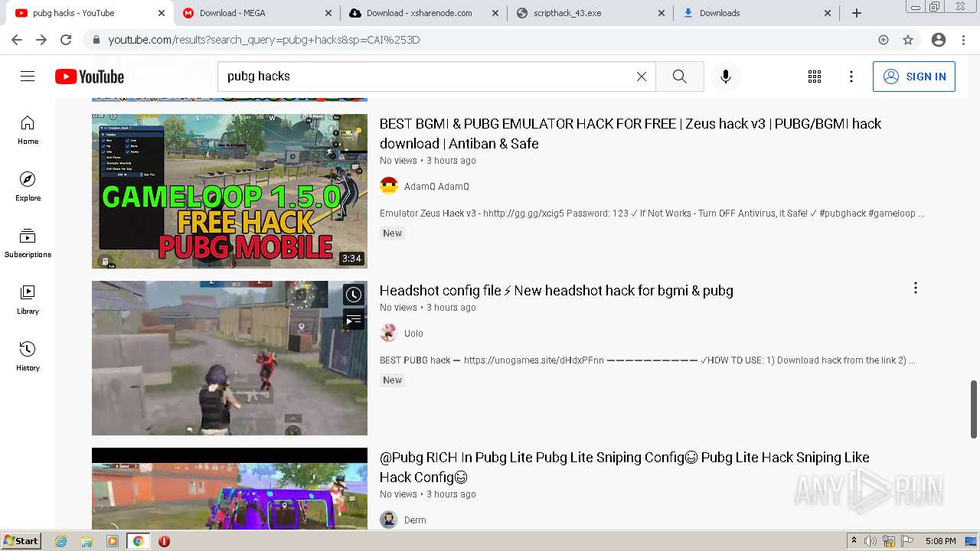Open the Pubg Lite sniping video thumbnail

[230, 488]
